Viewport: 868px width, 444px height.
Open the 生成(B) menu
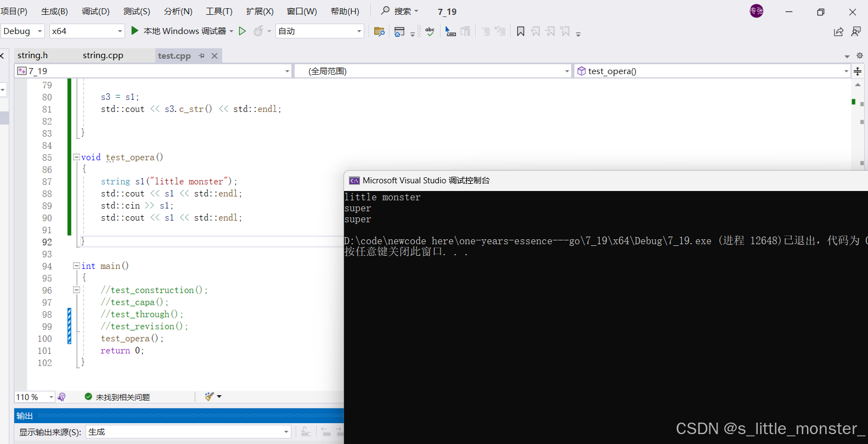click(x=55, y=12)
